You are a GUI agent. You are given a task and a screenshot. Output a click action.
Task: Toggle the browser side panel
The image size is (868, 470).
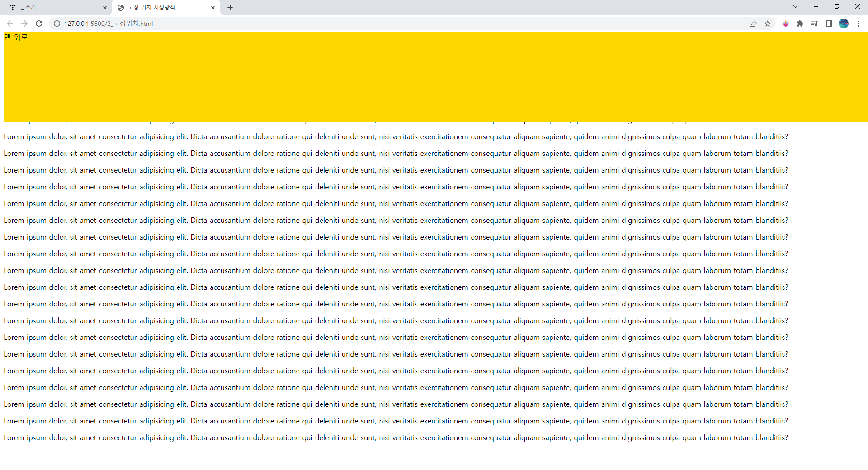coord(829,23)
